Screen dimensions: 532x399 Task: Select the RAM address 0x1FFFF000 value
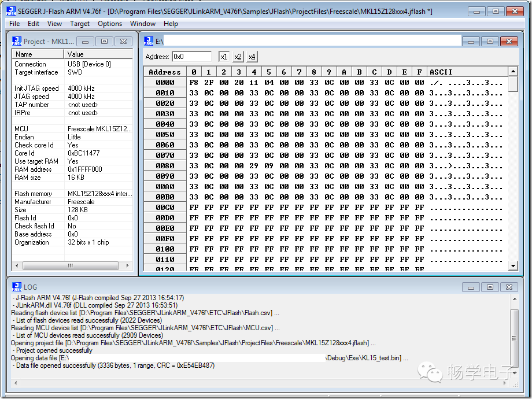[85, 169]
